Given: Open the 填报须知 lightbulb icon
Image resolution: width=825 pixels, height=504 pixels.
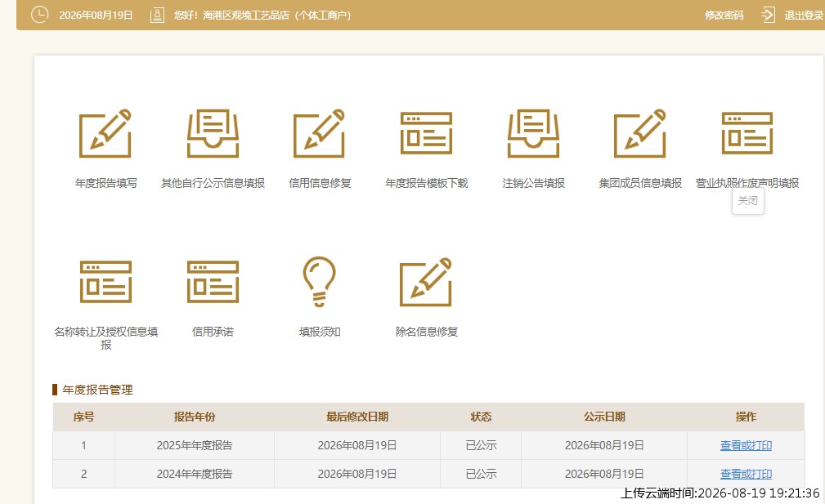Looking at the screenshot, I should coord(320,282).
